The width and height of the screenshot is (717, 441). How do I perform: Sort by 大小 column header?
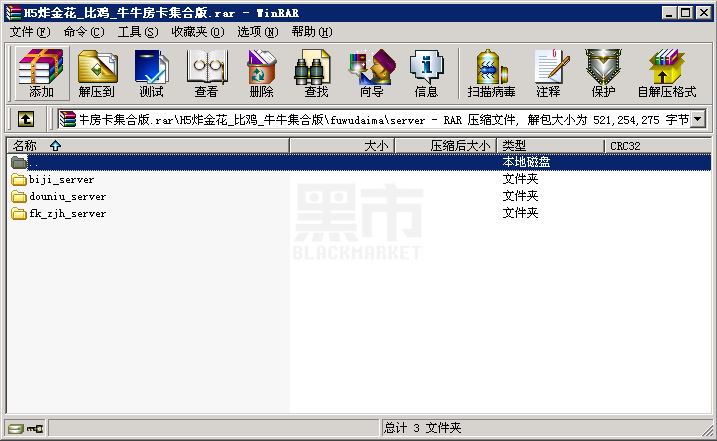tap(342, 146)
